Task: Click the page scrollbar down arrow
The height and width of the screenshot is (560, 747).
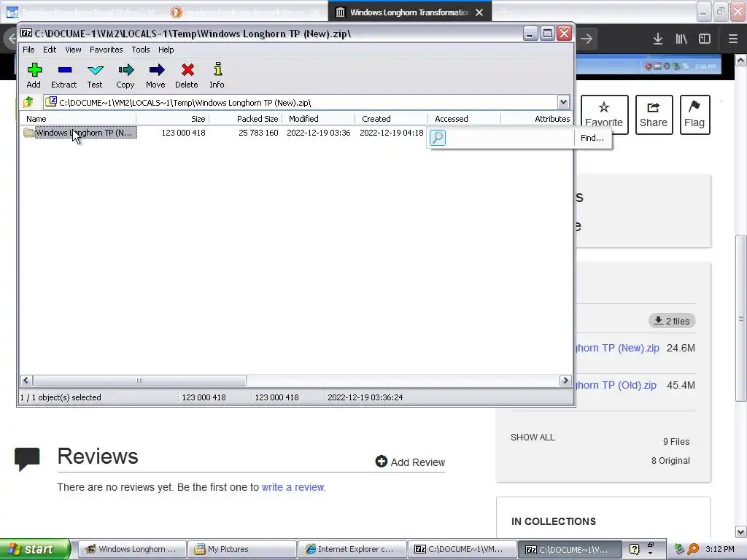Action: click(x=740, y=532)
